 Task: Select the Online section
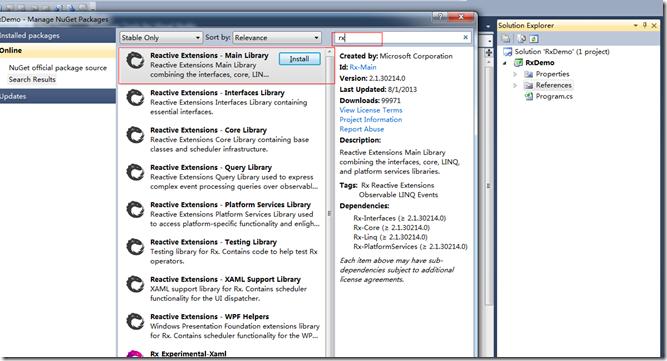(x=58, y=51)
